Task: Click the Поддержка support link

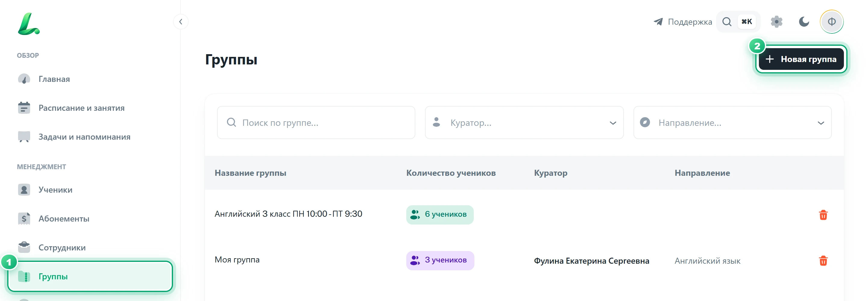Action: [683, 22]
